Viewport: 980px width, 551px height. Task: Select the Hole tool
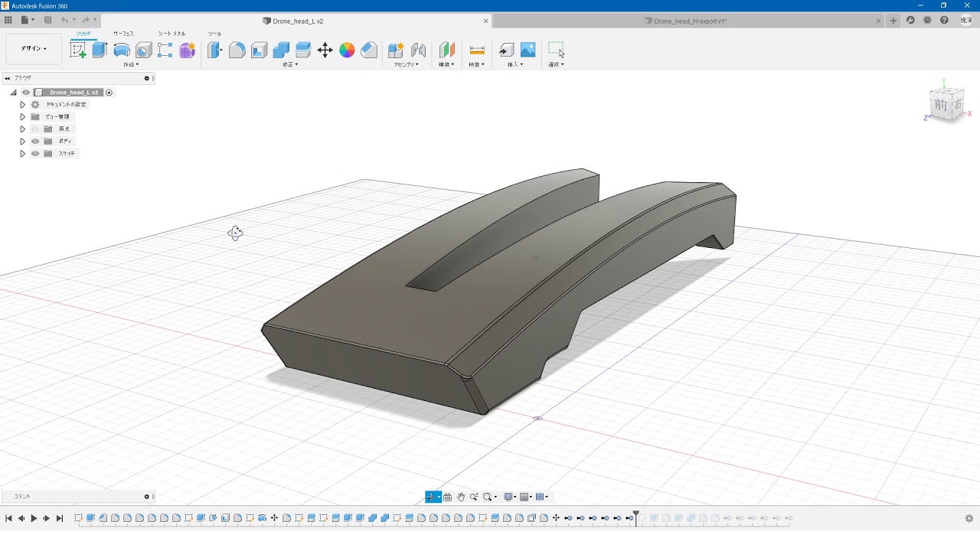pos(143,51)
